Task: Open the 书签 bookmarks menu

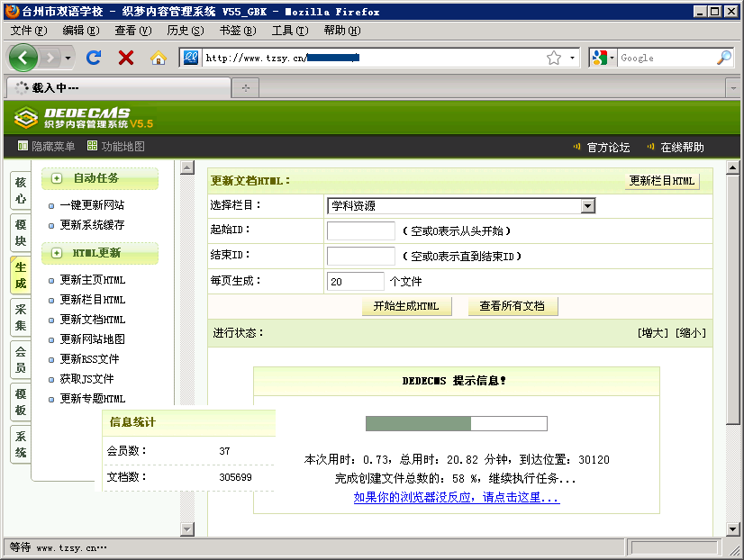Action: click(237, 30)
